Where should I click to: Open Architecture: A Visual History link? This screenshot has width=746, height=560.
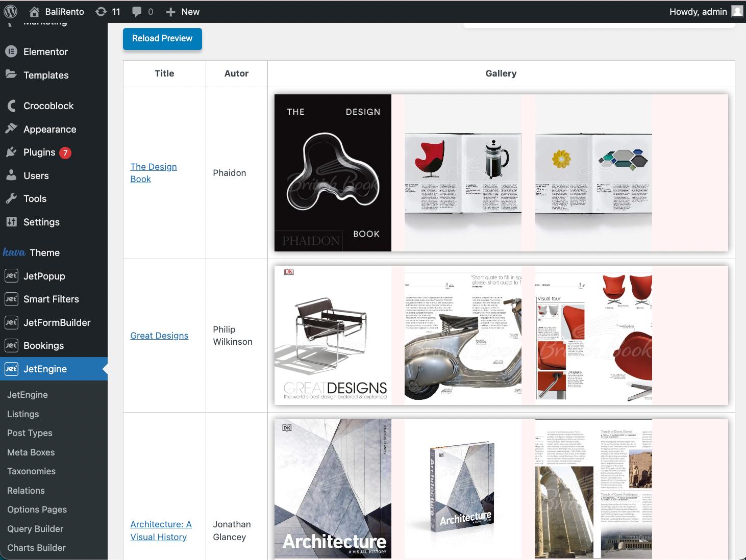(161, 530)
